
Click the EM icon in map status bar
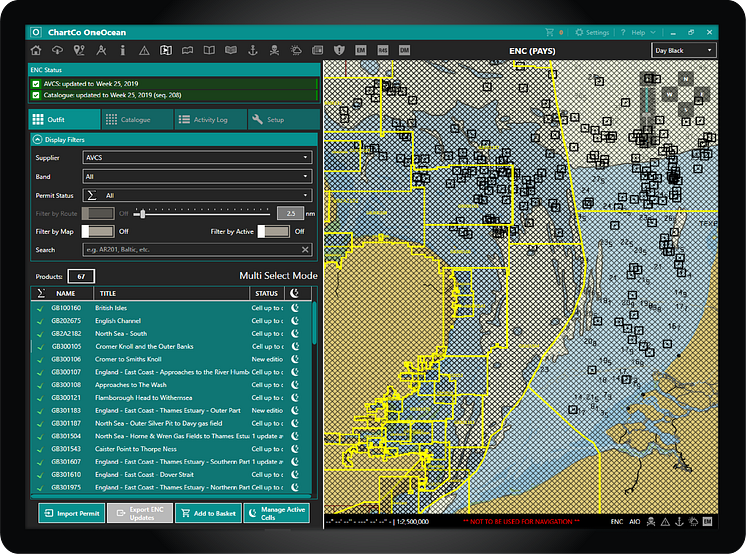point(707,522)
